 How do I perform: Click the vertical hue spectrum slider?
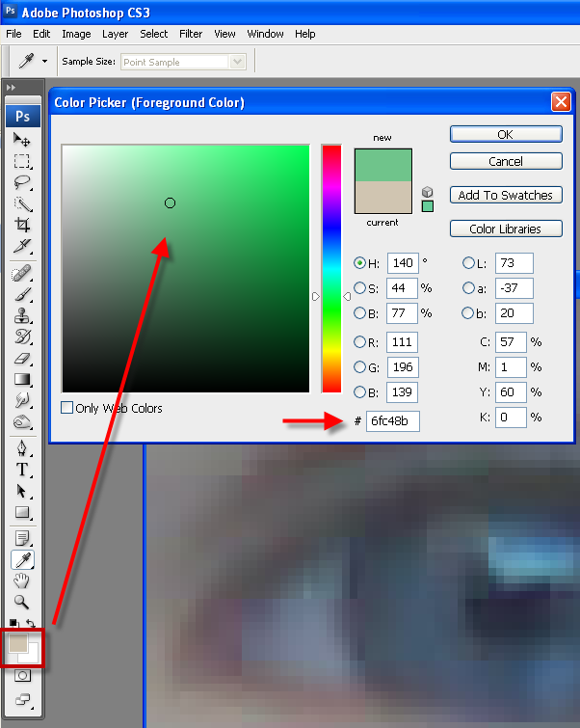(331, 268)
